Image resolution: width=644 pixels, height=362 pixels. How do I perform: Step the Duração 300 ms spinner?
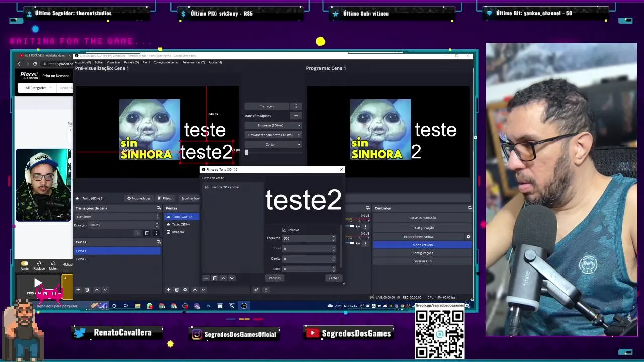tap(157, 225)
